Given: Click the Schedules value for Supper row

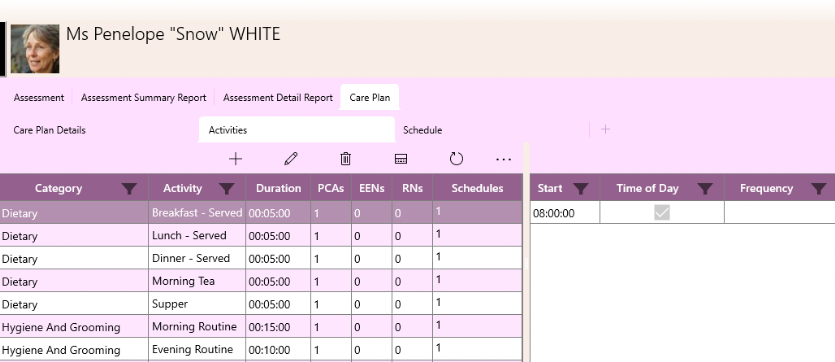Looking at the screenshot, I should click(477, 304).
